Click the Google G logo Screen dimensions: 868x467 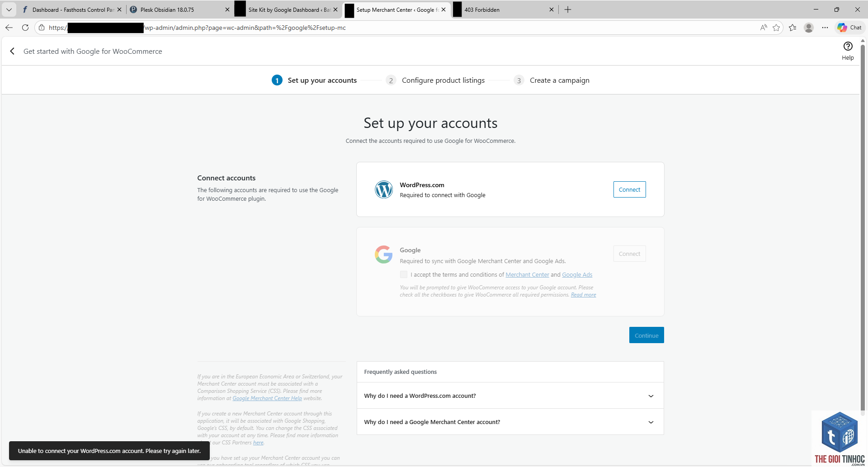pos(384,255)
